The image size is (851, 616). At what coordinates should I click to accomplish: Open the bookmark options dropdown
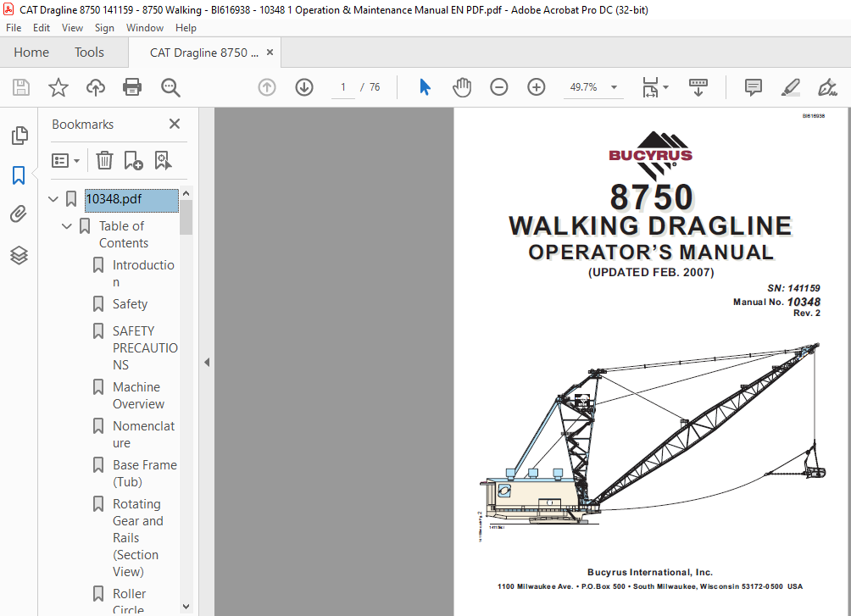[x=65, y=161]
